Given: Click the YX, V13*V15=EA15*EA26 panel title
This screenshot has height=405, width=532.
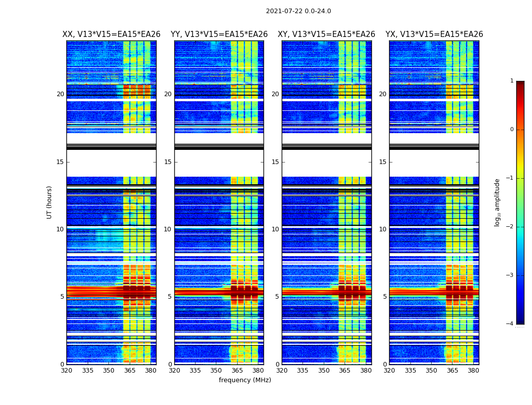Looking at the screenshot, I should 434,34.
